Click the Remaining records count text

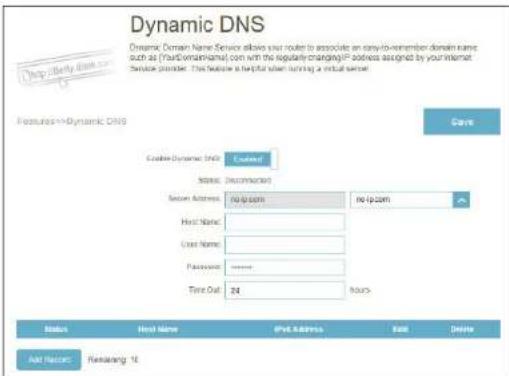pos(113,360)
